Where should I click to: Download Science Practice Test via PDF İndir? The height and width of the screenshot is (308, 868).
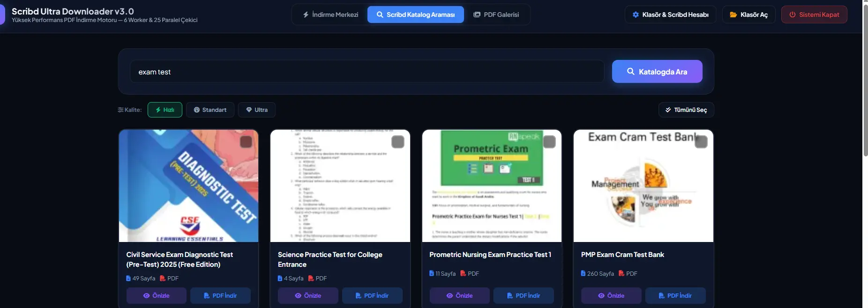click(x=372, y=295)
